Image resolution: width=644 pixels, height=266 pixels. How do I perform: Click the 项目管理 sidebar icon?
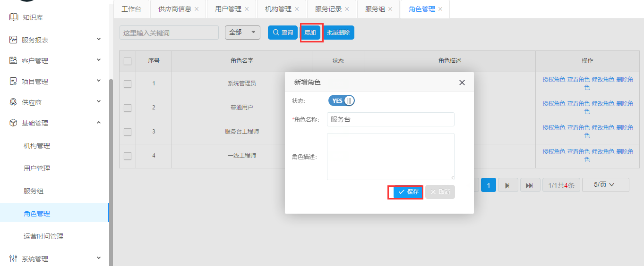point(13,82)
